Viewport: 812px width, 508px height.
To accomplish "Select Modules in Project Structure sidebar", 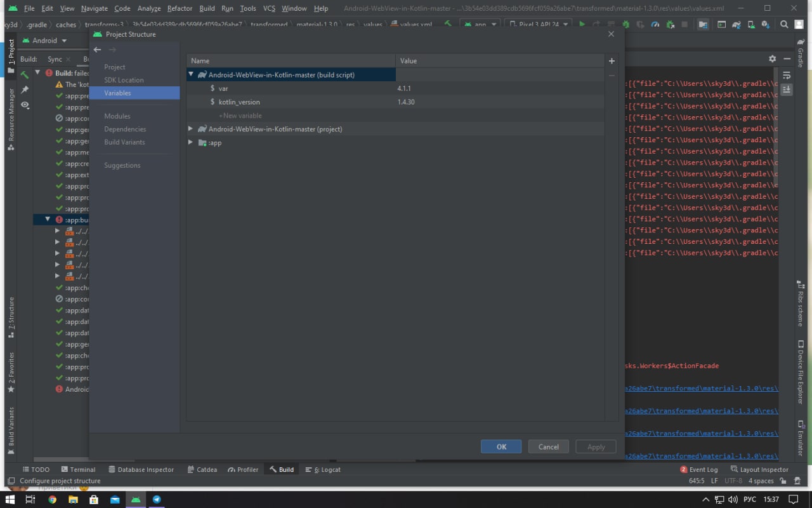I will click(x=117, y=116).
